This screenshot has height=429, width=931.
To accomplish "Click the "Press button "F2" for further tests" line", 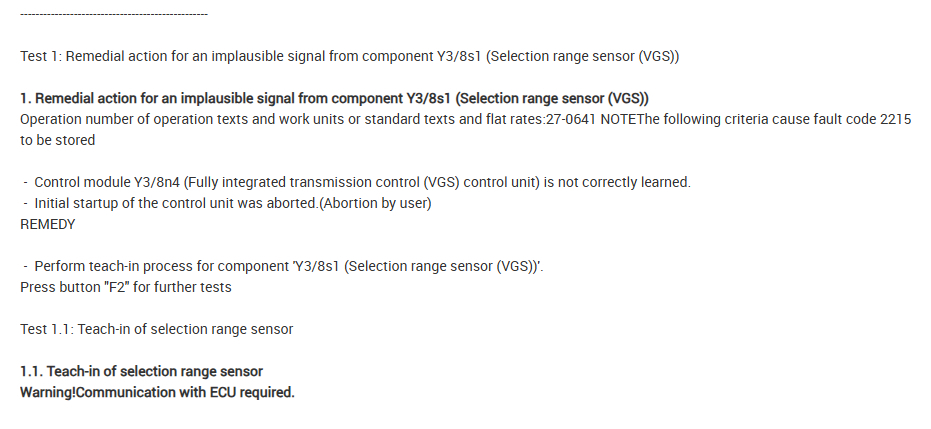I will tap(125, 287).
